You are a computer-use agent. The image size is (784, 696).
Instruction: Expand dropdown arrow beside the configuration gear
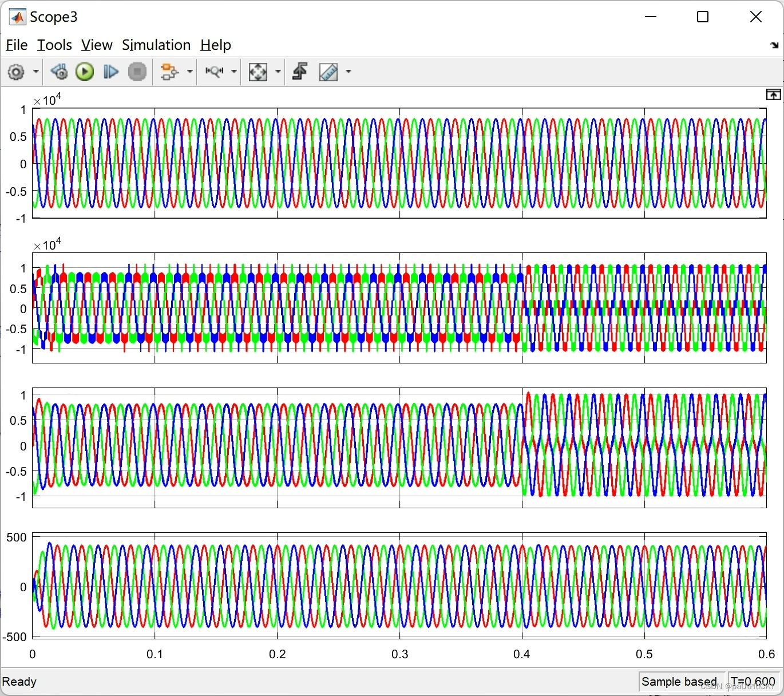[36, 72]
